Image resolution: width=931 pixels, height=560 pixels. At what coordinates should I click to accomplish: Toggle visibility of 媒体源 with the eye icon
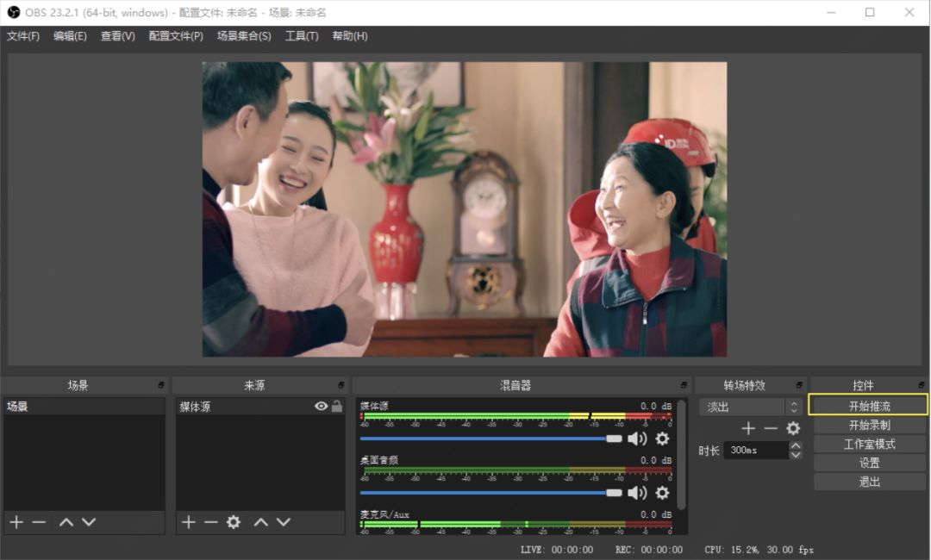click(x=322, y=407)
